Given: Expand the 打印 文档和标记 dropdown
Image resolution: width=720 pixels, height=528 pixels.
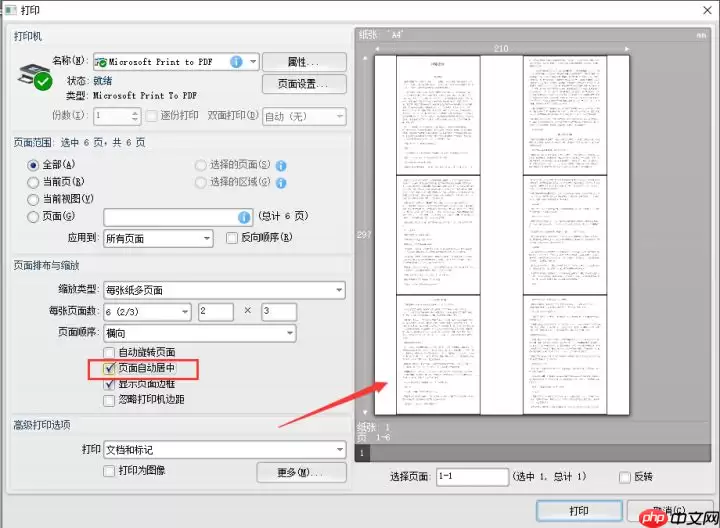Looking at the screenshot, I should point(225,449).
